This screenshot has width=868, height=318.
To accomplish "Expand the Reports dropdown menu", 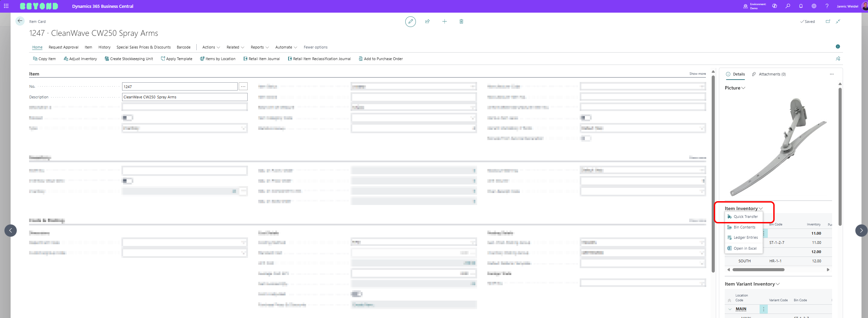I will pyautogui.click(x=259, y=47).
